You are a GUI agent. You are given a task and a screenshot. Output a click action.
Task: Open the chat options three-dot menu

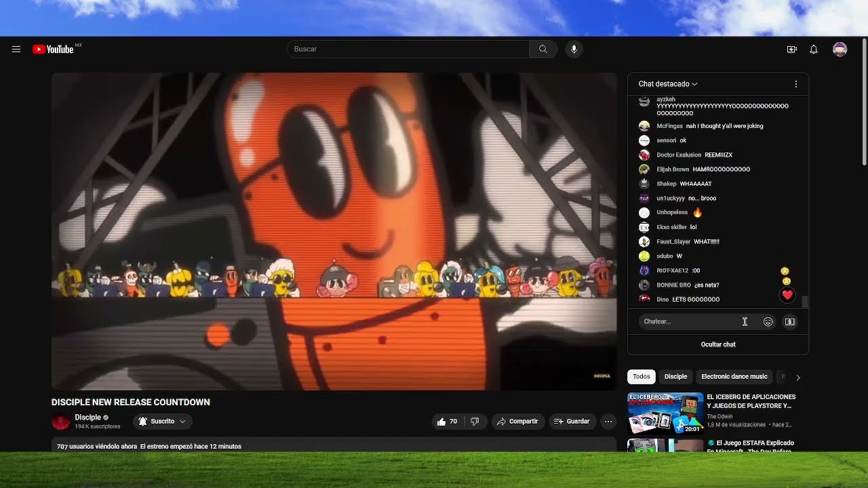796,84
